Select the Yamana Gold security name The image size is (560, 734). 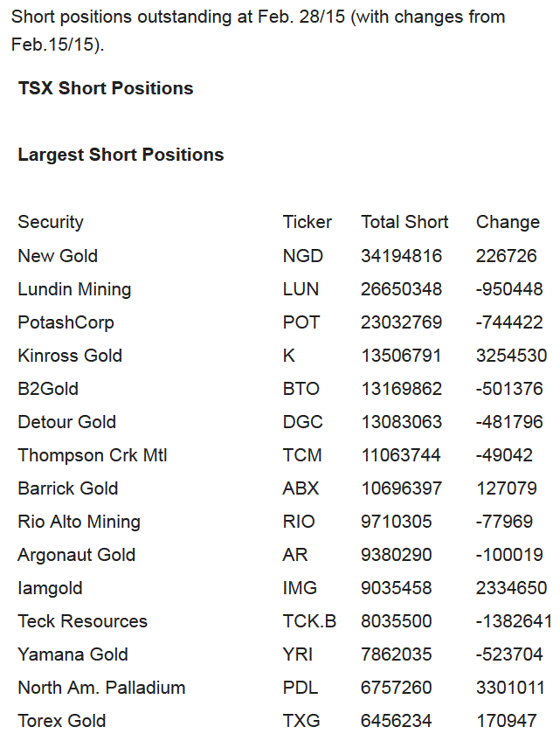(x=73, y=654)
